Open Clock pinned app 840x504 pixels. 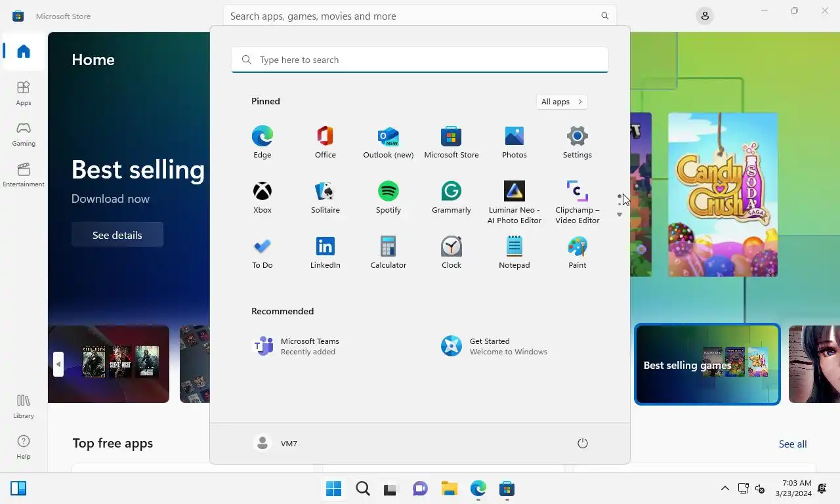coord(451,252)
